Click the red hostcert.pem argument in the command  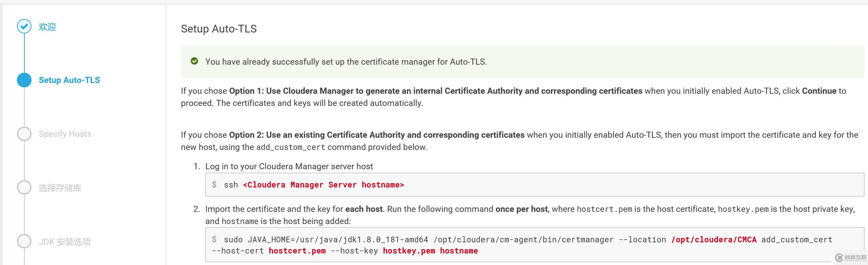pyautogui.click(x=297, y=251)
